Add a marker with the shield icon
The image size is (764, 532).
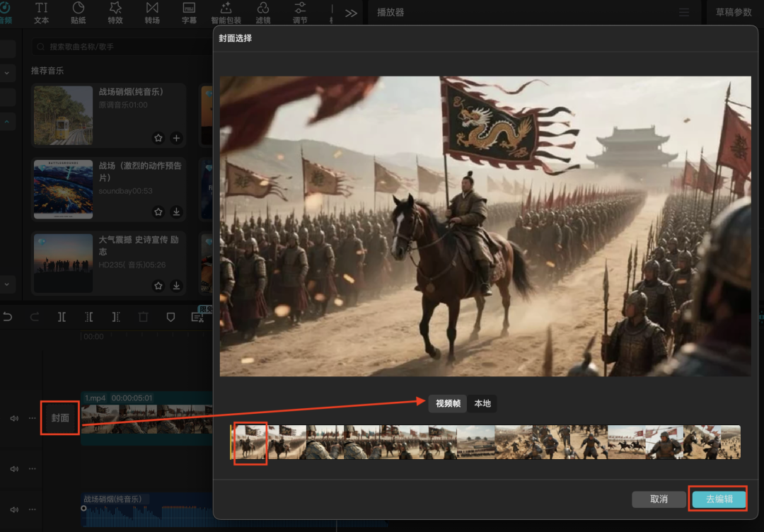tap(170, 317)
